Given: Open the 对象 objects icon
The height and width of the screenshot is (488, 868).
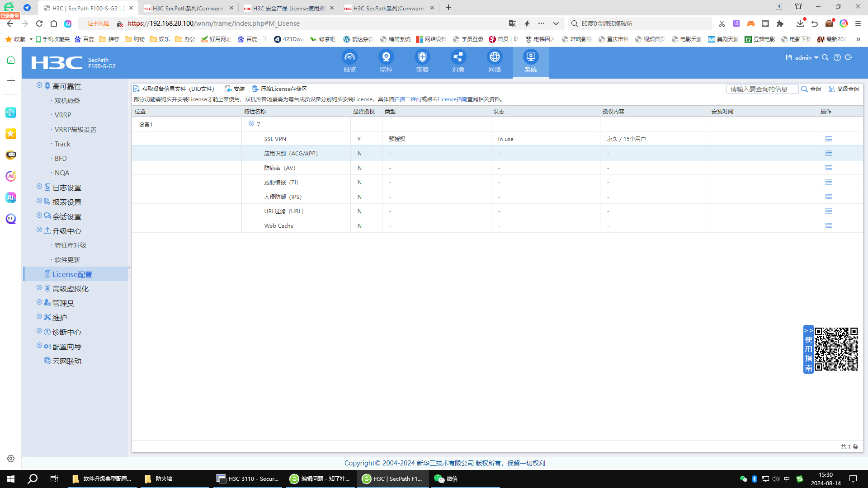Looking at the screenshot, I should click(458, 57).
